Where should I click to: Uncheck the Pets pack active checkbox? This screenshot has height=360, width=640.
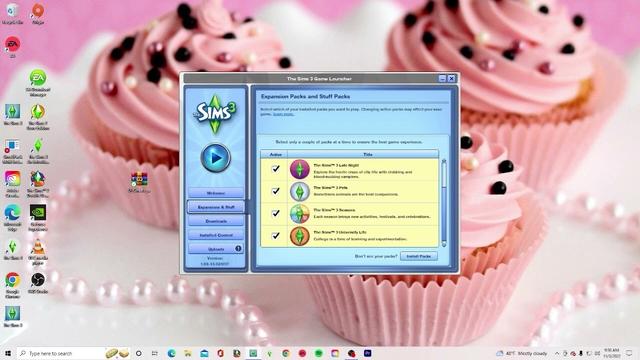[276, 191]
